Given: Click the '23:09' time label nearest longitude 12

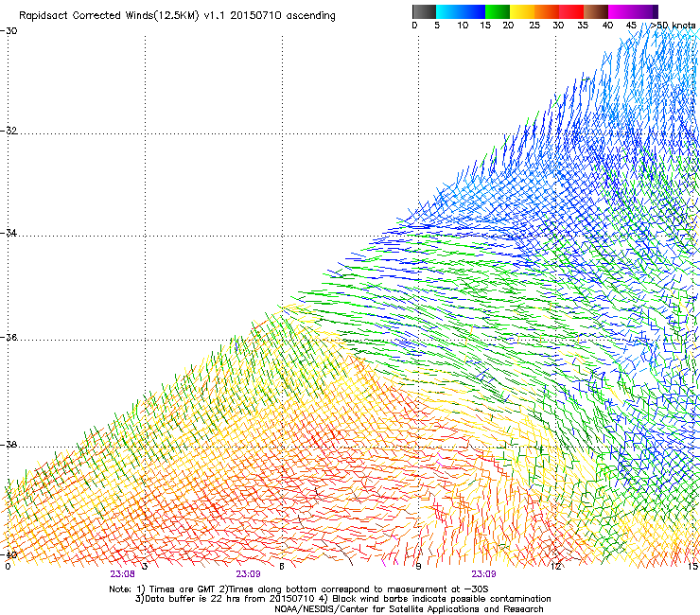Looking at the screenshot, I should pos(483,574).
